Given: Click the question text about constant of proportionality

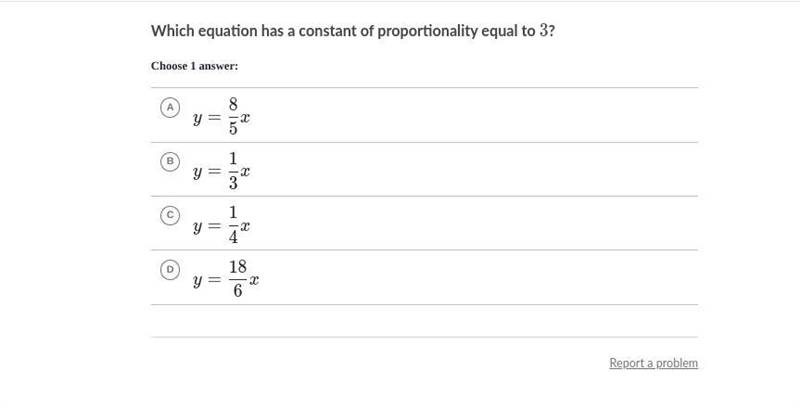Looking at the screenshot, I should pos(353,31).
